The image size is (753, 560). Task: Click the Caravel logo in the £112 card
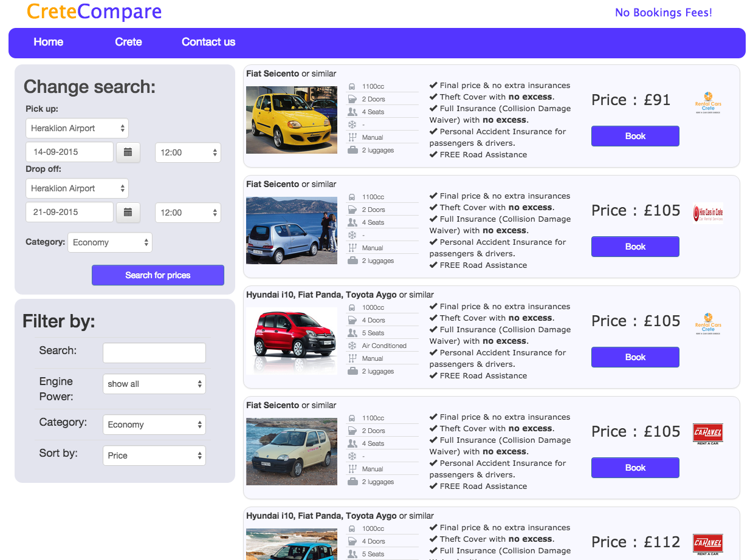(708, 544)
